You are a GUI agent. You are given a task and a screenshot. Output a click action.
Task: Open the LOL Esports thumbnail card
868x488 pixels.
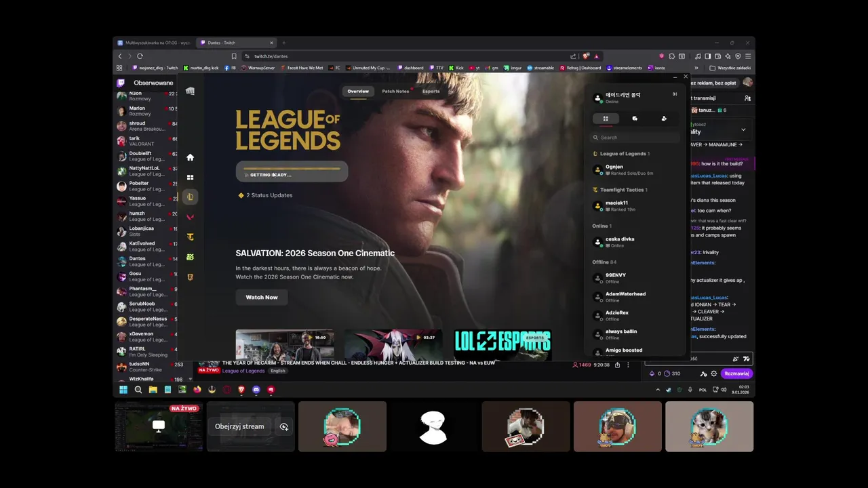point(502,345)
